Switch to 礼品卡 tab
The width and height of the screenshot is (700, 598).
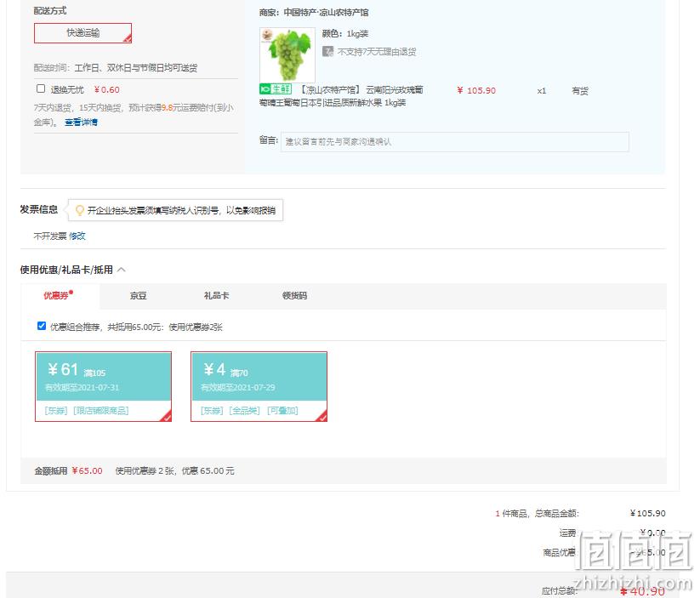pos(216,296)
